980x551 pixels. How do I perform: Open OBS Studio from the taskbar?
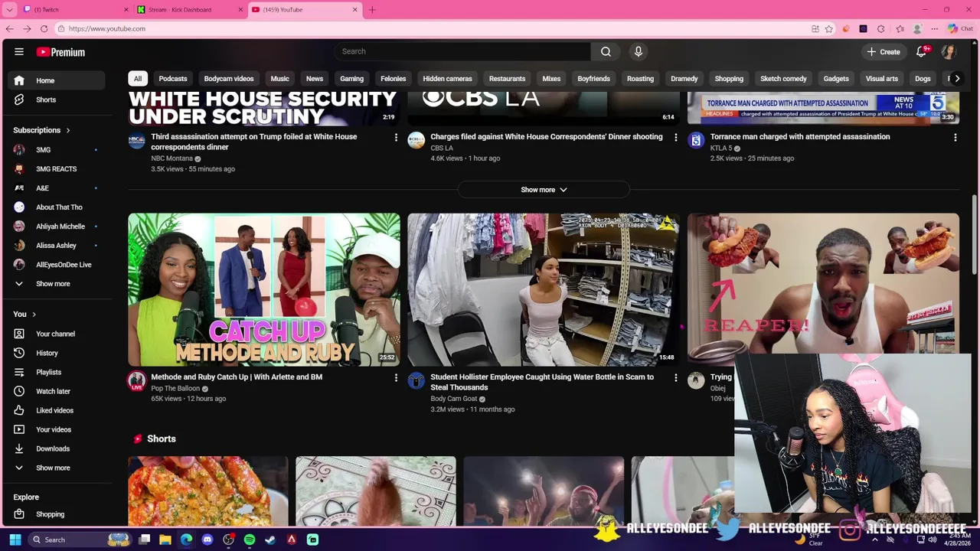228,540
